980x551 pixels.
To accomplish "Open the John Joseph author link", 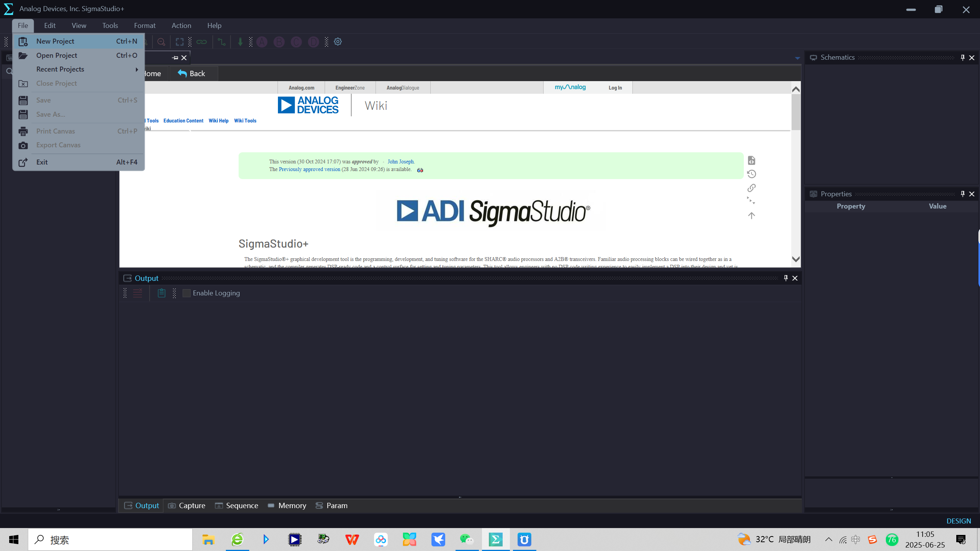I will [x=400, y=161].
